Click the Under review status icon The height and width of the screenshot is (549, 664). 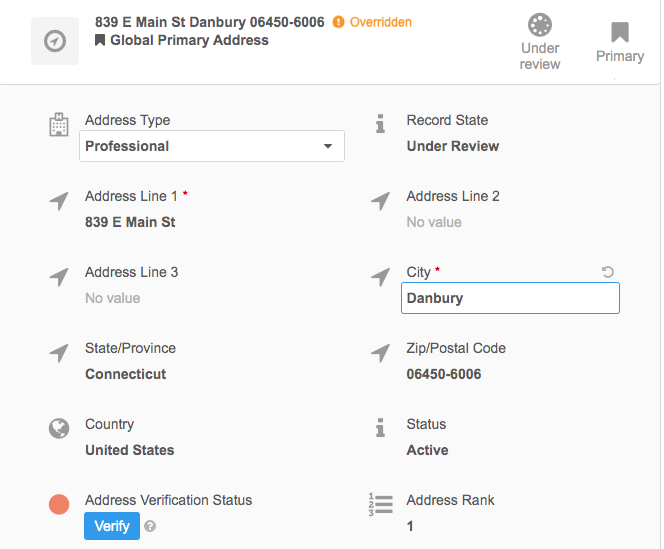(540, 26)
